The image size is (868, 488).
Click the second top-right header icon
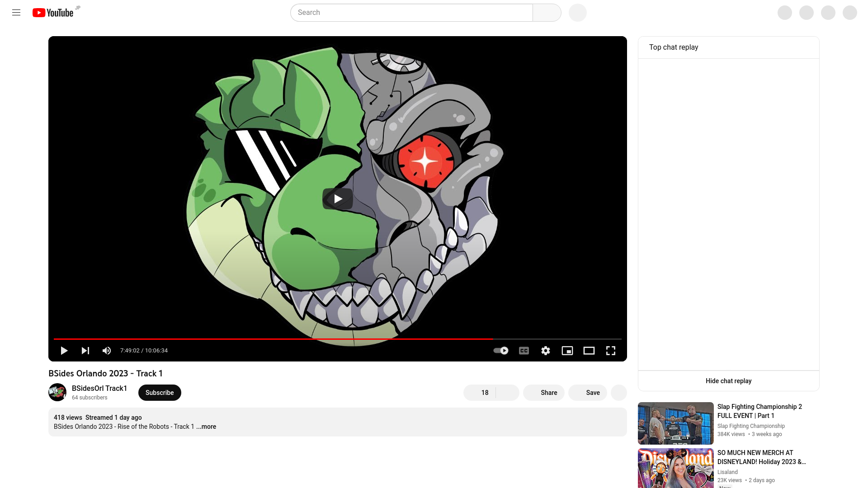(807, 13)
